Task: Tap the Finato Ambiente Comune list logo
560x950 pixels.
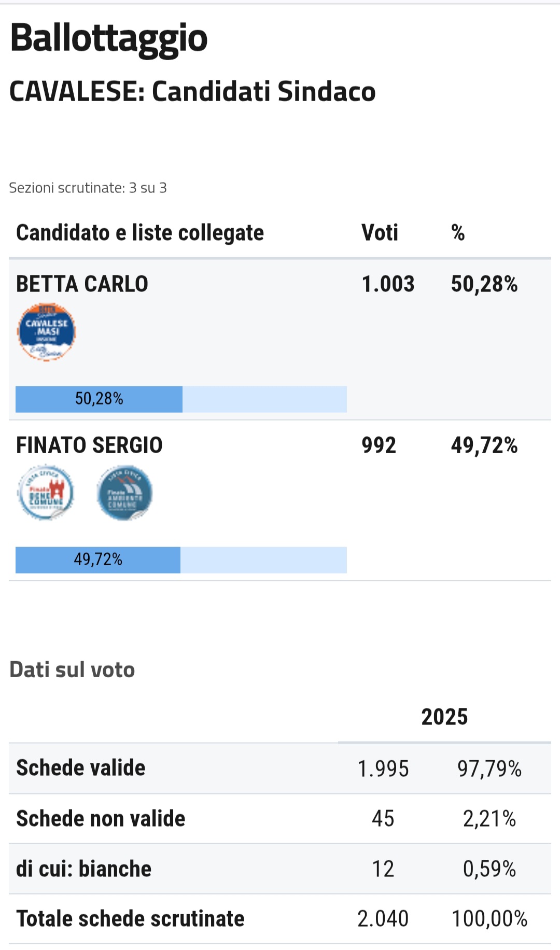Action: [x=124, y=493]
